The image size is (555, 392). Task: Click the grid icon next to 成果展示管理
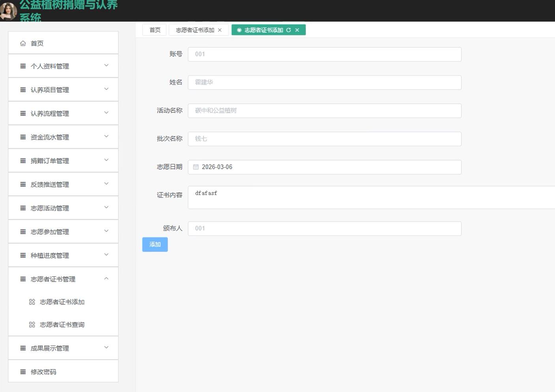(x=23, y=348)
